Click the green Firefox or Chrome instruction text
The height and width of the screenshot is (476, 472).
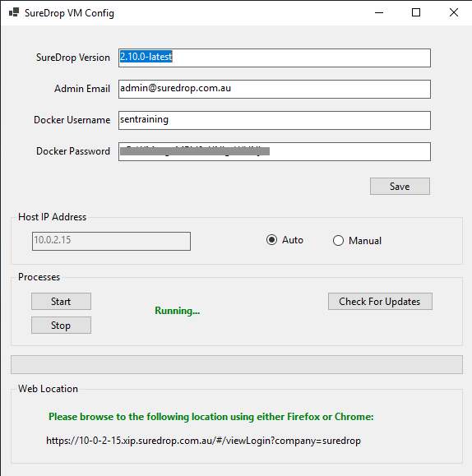point(211,417)
